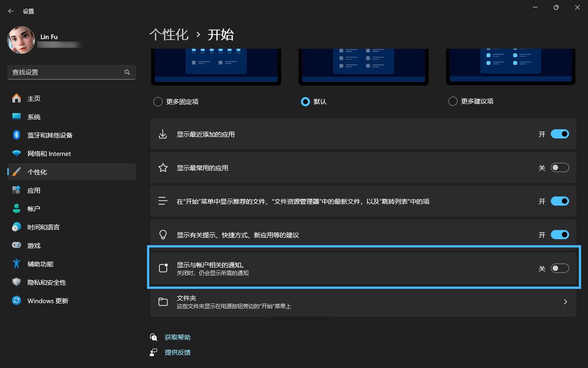Click the download icon for recently added apps

tap(163, 134)
